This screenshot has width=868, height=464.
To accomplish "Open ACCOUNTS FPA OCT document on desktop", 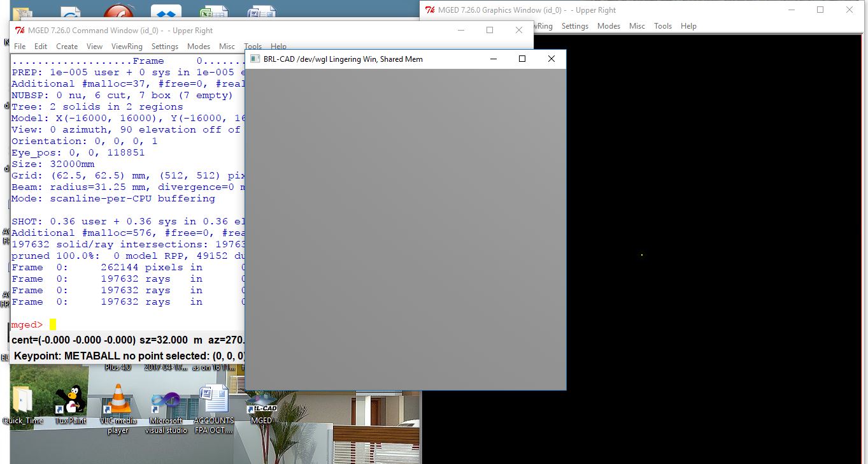I will [x=213, y=409].
